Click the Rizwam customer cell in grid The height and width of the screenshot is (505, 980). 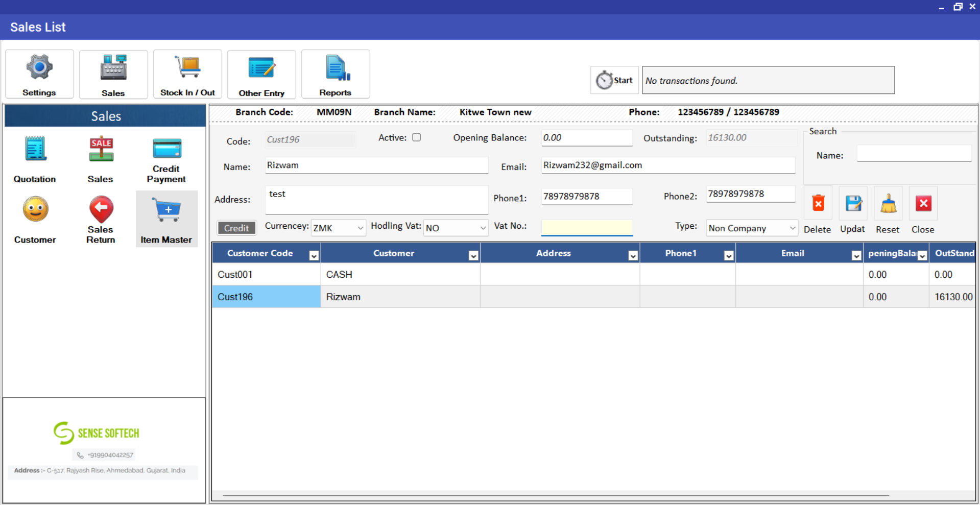pyautogui.click(x=400, y=297)
